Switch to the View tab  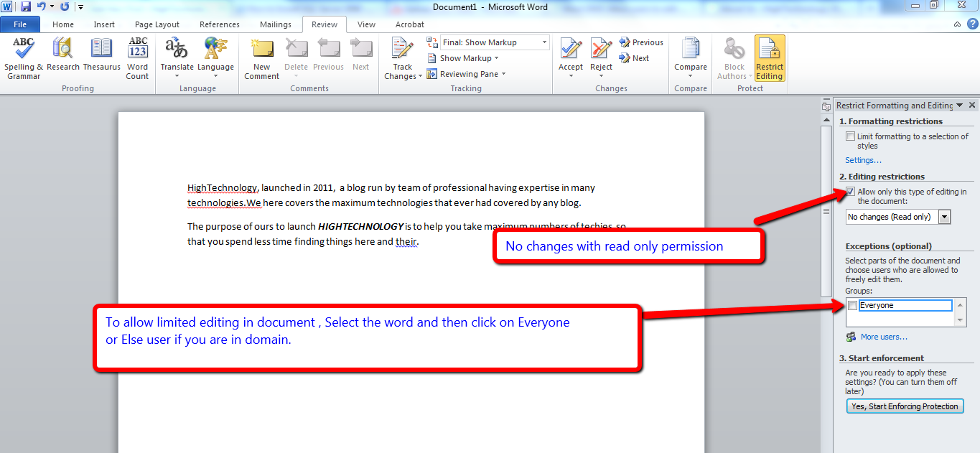click(x=366, y=24)
